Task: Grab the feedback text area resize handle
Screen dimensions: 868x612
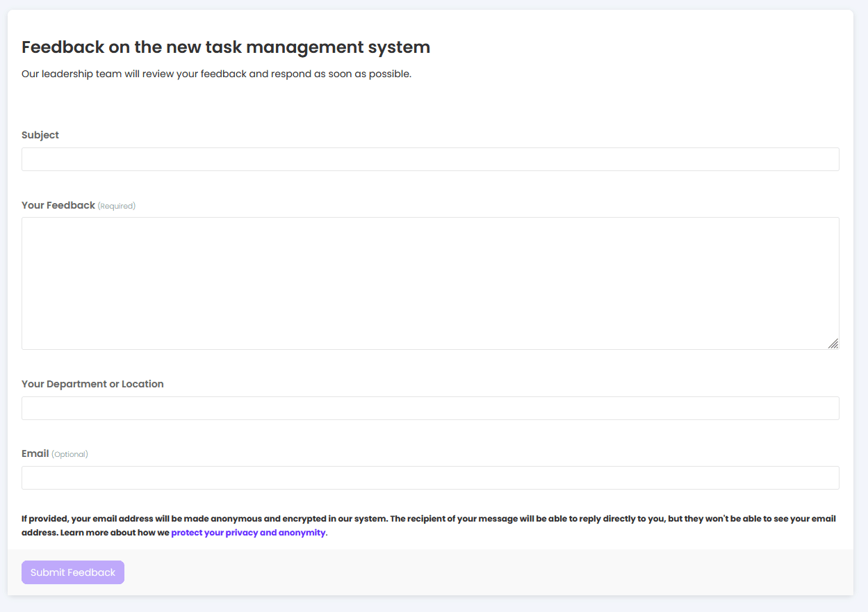Action: tap(833, 343)
